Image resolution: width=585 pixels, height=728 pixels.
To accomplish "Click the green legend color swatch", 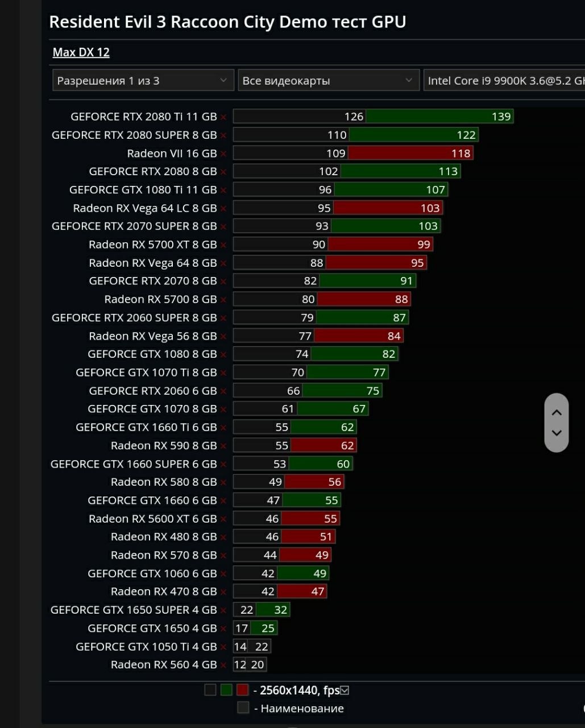I will pos(226,690).
